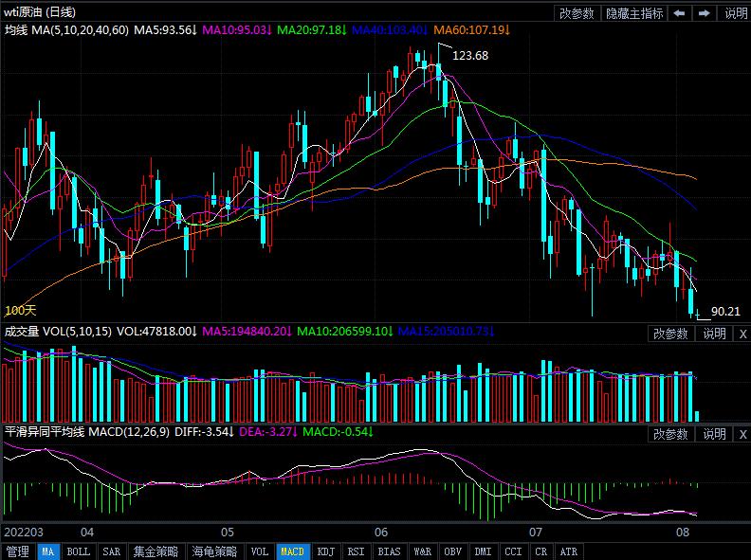Open 说明 for the volume indicator
The image size is (751, 560).
[714, 334]
